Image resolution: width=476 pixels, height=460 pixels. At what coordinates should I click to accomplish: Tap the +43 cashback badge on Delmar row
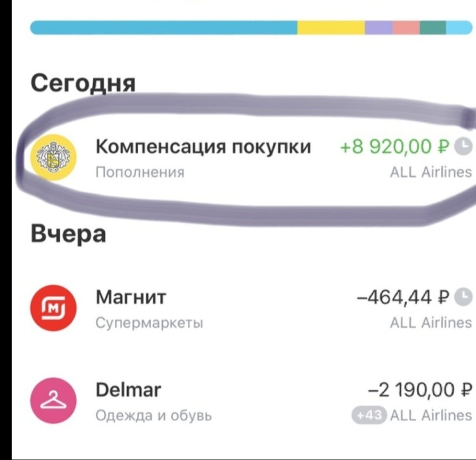[x=368, y=415]
